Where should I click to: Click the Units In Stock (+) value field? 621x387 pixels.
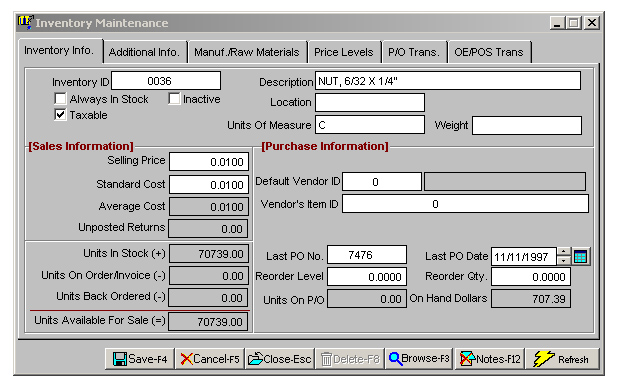(x=209, y=254)
